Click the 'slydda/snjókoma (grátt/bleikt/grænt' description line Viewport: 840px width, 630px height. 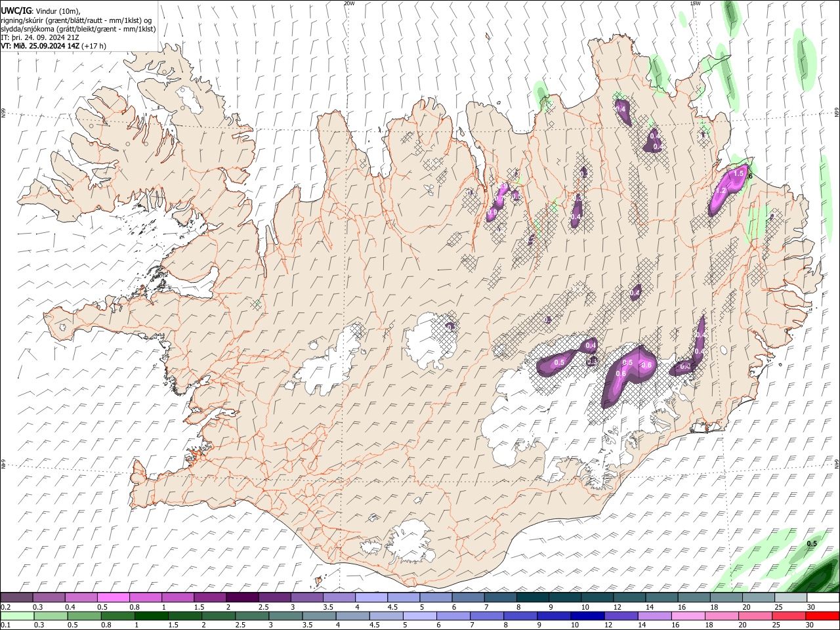tap(78, 29)
